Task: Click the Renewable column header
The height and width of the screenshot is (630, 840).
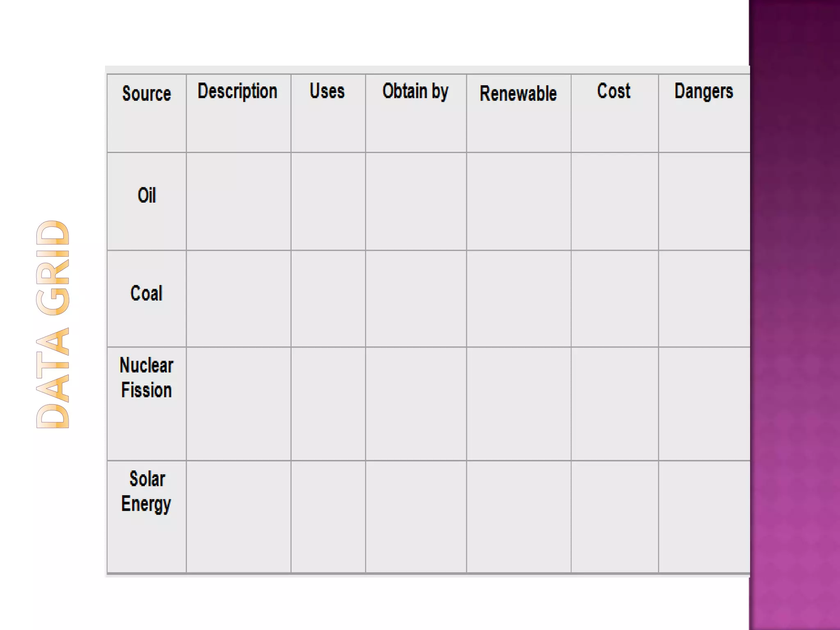Action: tap(519, 113)
